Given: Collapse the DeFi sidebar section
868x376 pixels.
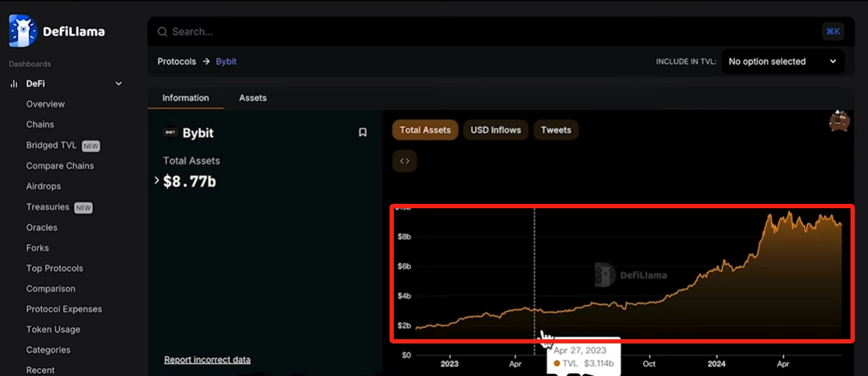Looking at the screenshot, I should click(x=119, y=83).
